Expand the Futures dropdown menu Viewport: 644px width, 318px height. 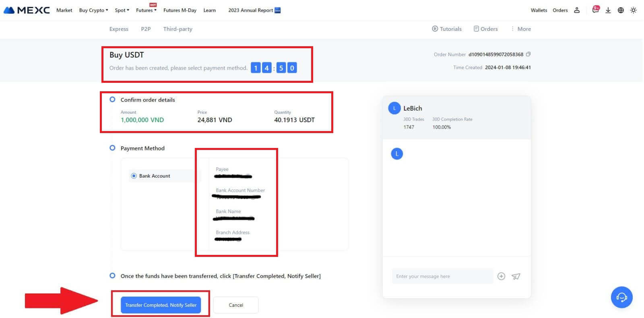coord(146,10)
